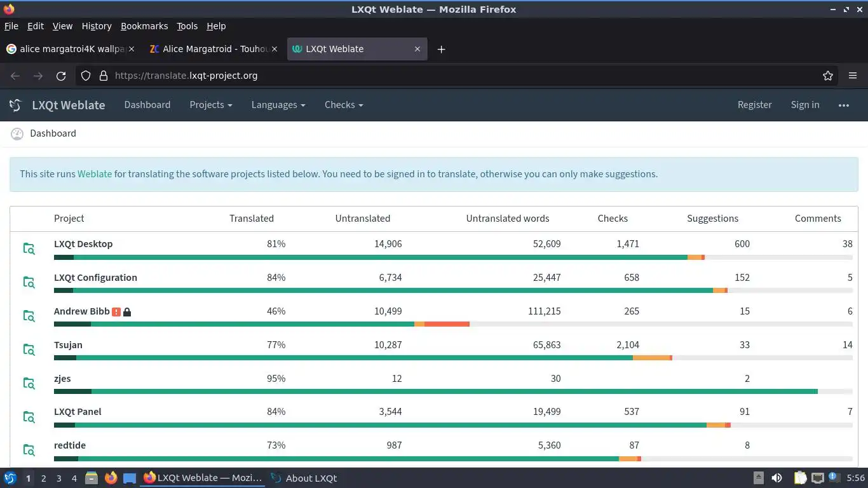This screenshot has height=488, width=868.
Task: Open the LXQt start menu in taskbar
Action: pyautogui.click(x=10, y=478)
